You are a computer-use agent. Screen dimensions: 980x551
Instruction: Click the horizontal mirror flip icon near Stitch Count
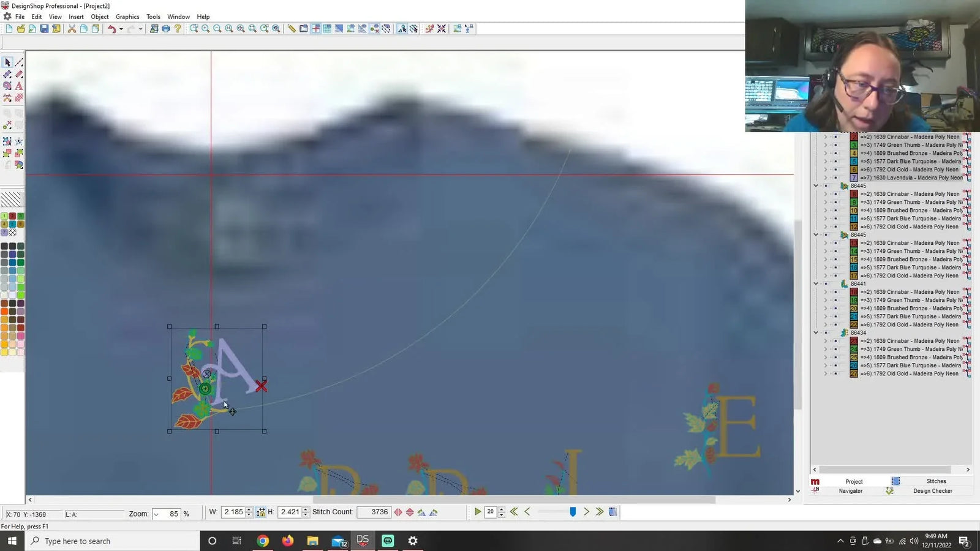coord(398,512)
